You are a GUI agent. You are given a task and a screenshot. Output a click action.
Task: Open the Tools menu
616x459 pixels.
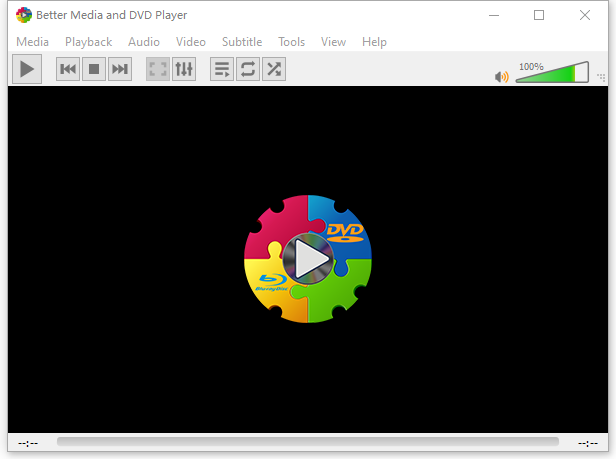(x=292, y=42)
